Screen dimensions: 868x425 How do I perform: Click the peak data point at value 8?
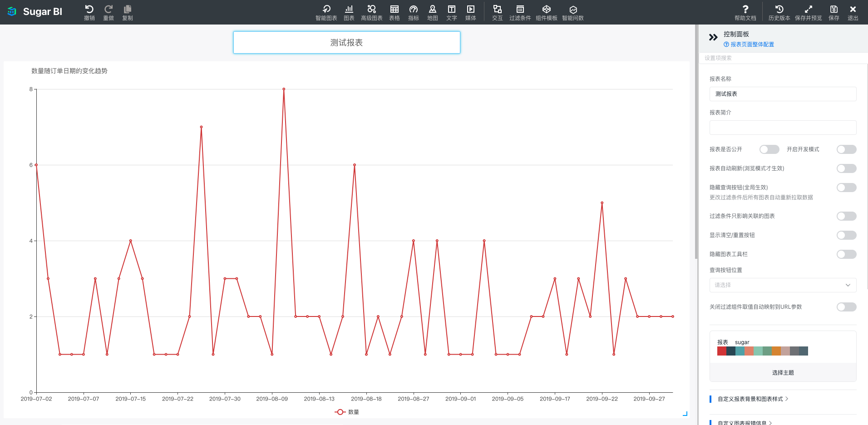coord(284,89)
